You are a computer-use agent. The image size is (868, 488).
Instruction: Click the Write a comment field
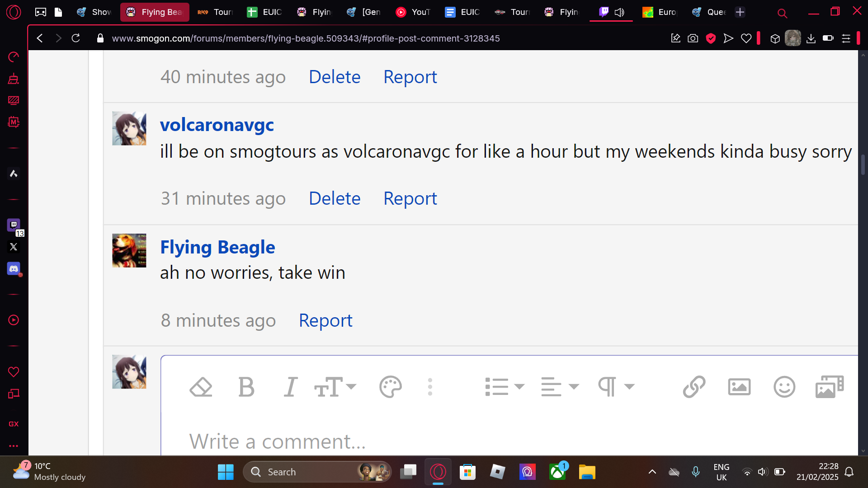coord(509,441)
